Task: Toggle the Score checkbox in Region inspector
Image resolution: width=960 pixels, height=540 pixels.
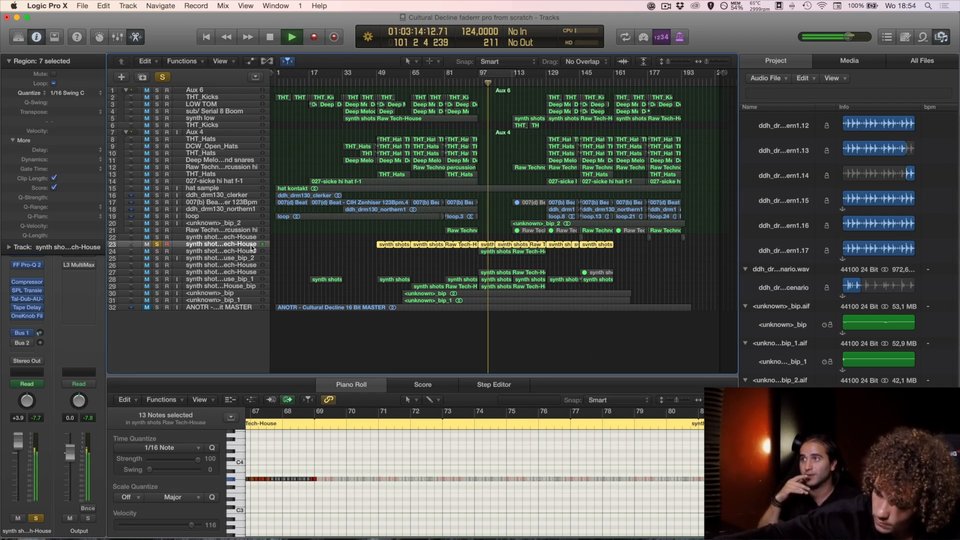Action: coord(54,187)
